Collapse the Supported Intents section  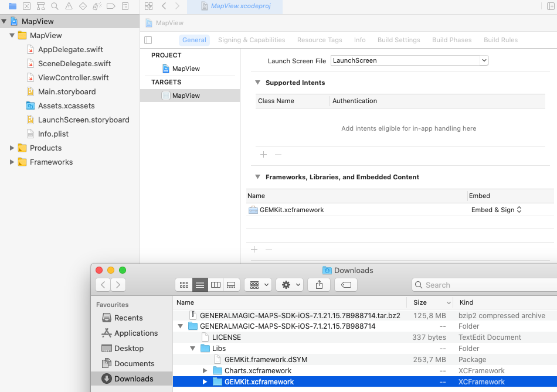click(x=258, y=83)
